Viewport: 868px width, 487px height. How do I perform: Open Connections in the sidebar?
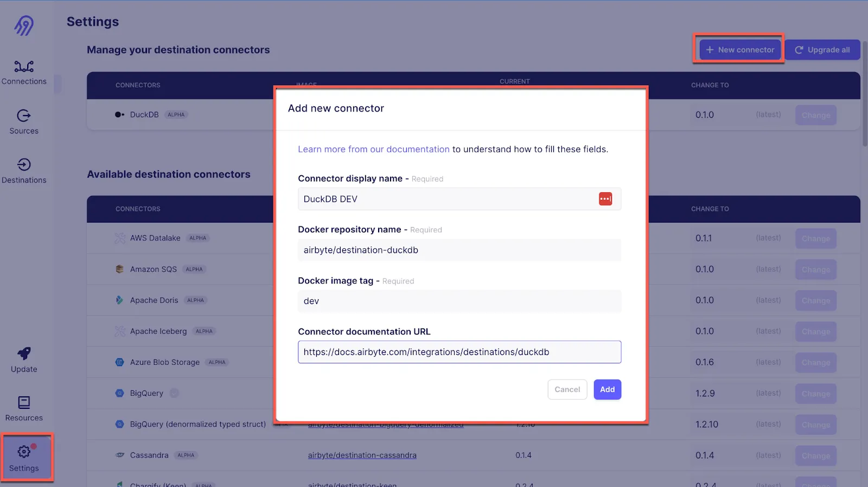[24, 73]
